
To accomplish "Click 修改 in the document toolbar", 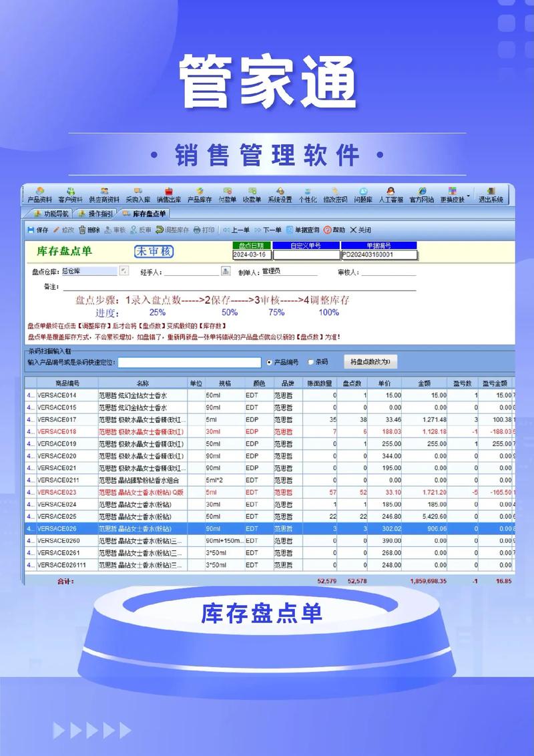I will (63, 230).
